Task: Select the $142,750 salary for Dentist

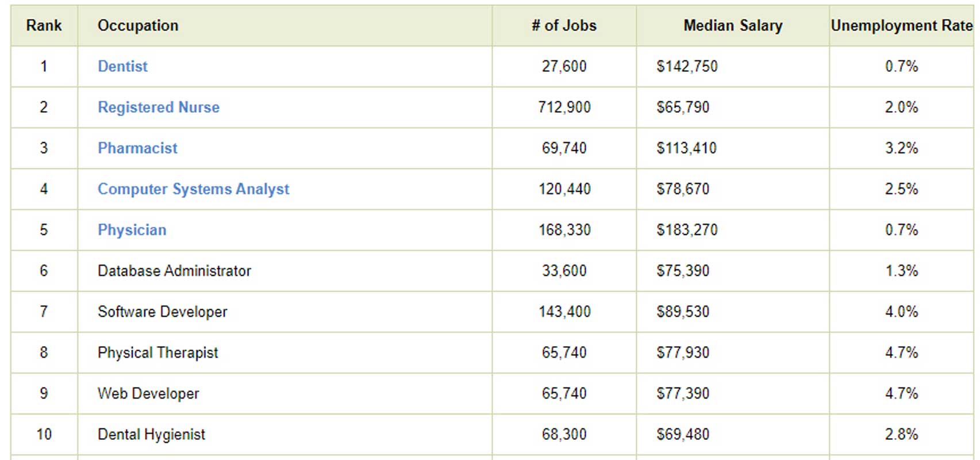Action: (x=687, y=67)
